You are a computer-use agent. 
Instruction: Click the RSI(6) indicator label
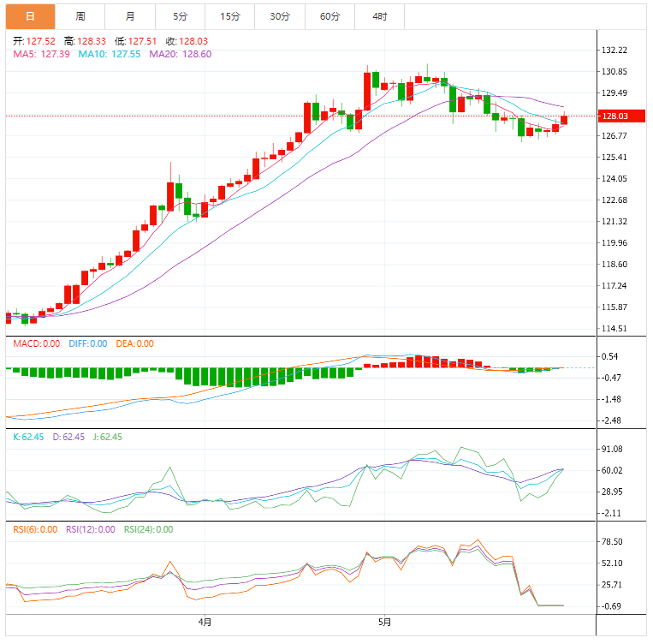pos(35,529)
